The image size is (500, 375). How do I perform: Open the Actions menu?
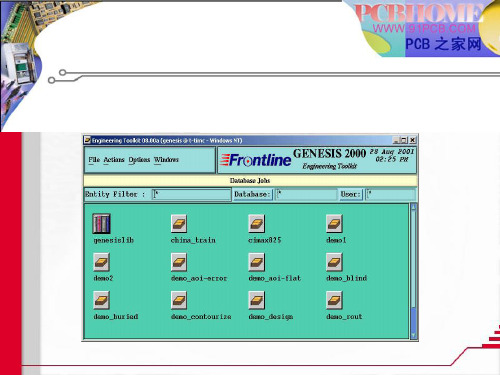click(x=114, y=160)
